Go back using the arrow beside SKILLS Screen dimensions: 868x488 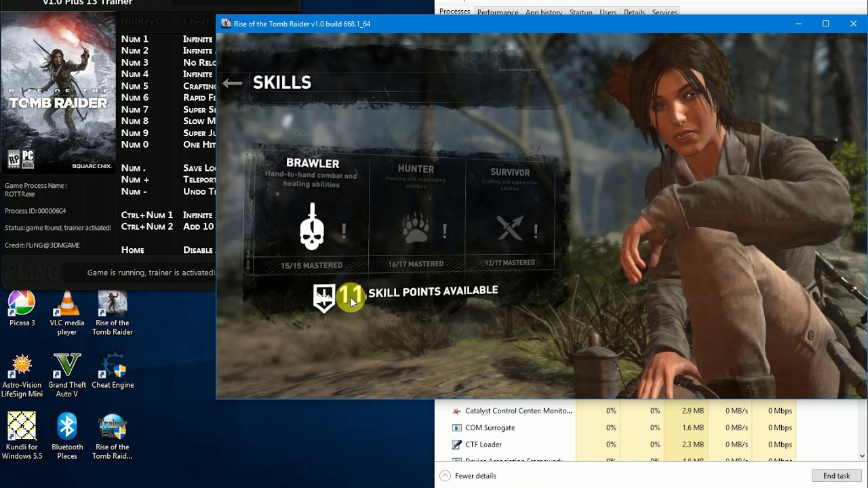pyautogui.click(x=232, y=83)
